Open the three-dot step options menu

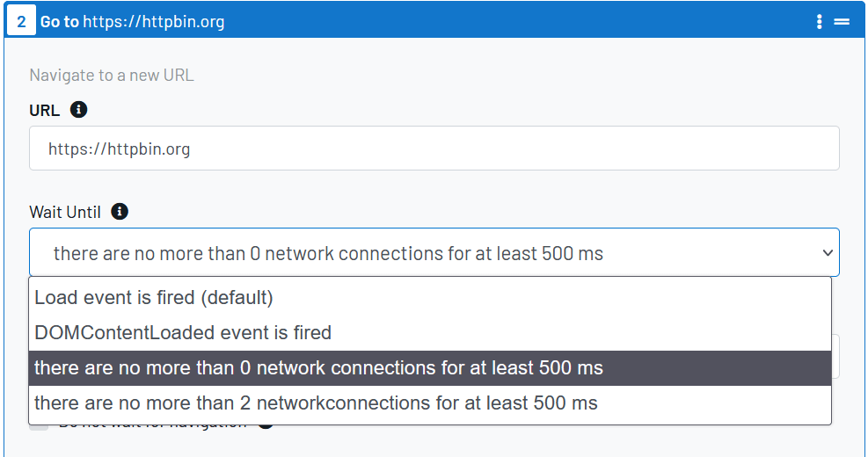[820, 22]
